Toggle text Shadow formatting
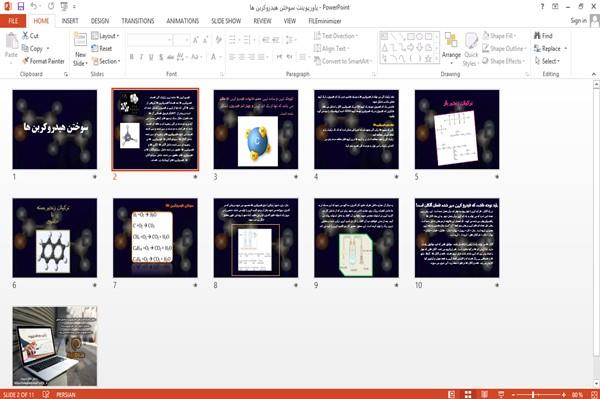Screen dimensions: 600x399 tap(161, 57)
